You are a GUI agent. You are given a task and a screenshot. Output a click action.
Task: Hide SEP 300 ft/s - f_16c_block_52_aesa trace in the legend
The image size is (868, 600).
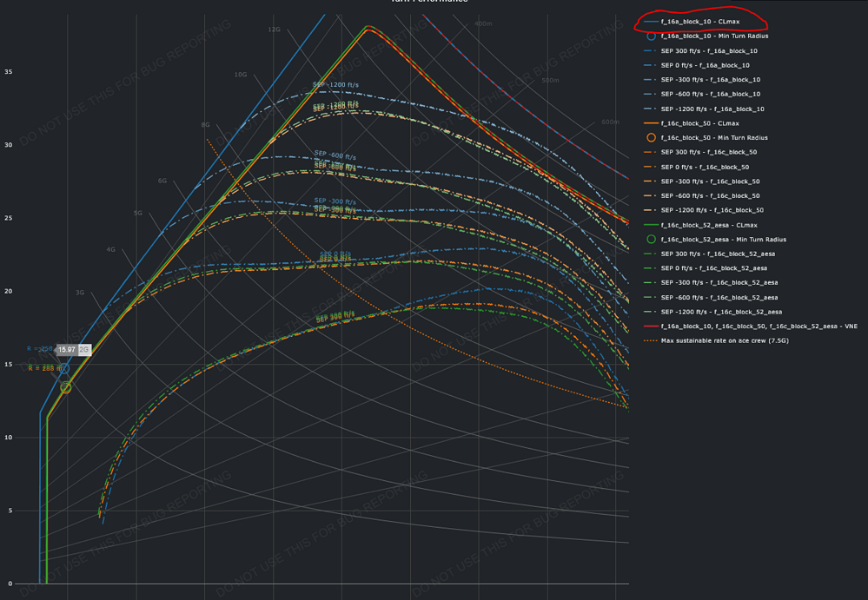[709, 254]
